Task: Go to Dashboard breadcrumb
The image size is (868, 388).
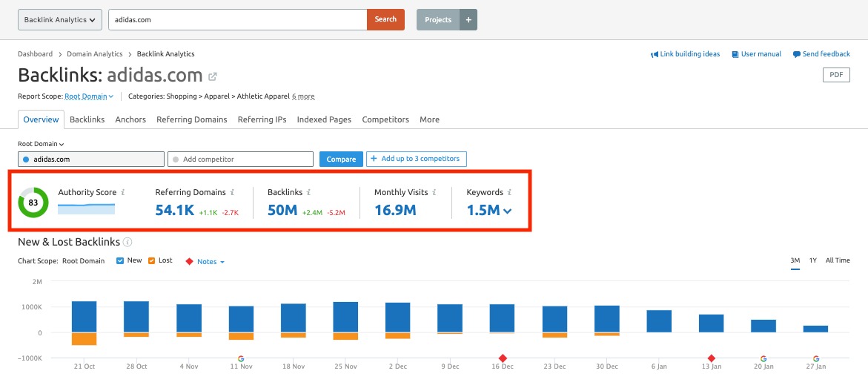Action: click(x=36, y=54)
